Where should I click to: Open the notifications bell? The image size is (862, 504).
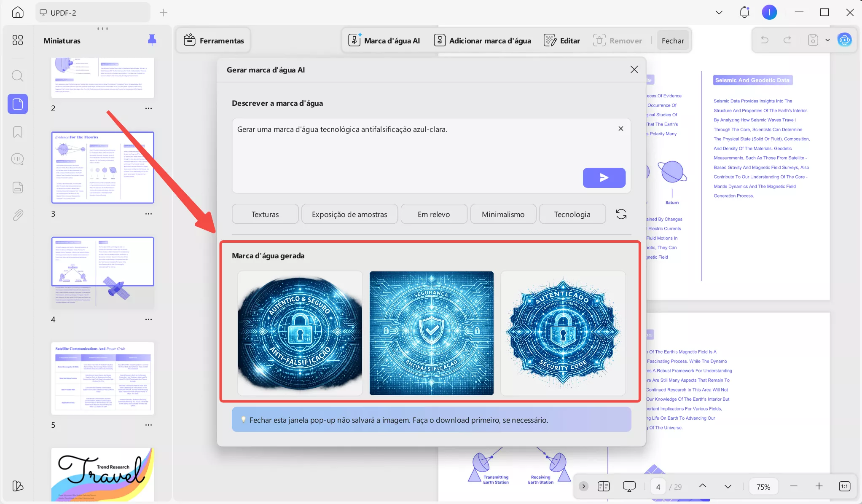click(x=744, y=12)
